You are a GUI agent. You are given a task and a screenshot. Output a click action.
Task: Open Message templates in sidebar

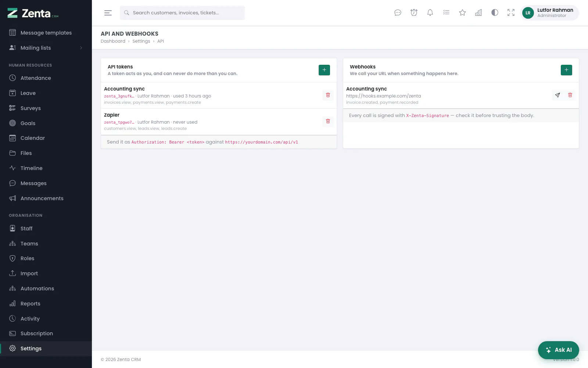click(x=46, y=33)
